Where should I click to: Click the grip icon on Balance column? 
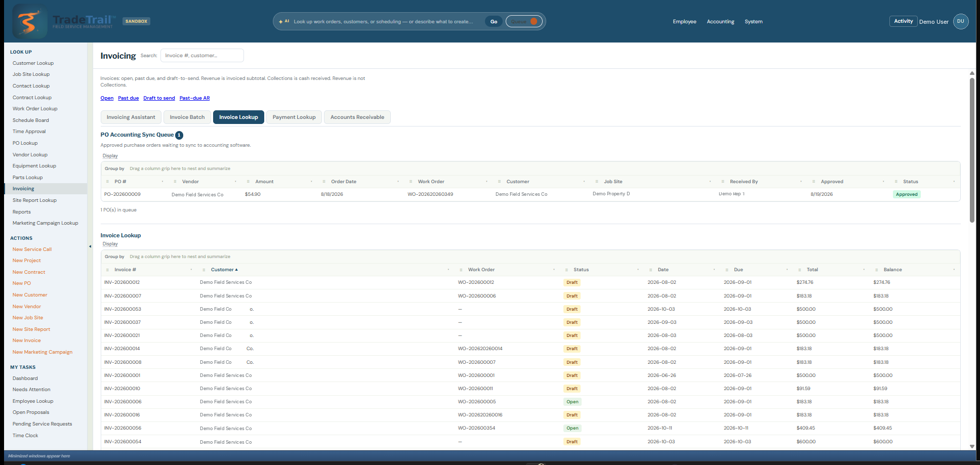click(877, 270)
